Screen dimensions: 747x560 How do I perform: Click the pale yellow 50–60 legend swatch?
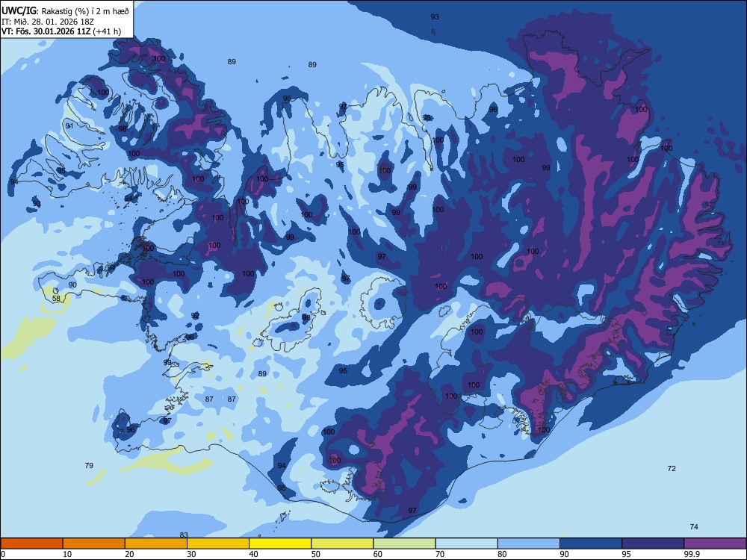pyautogui.click(x=342, y=544)
